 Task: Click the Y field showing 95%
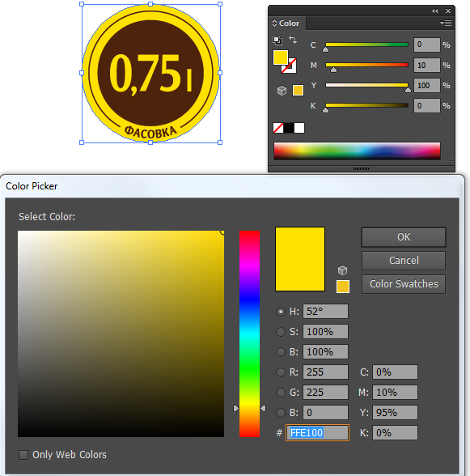395,413
